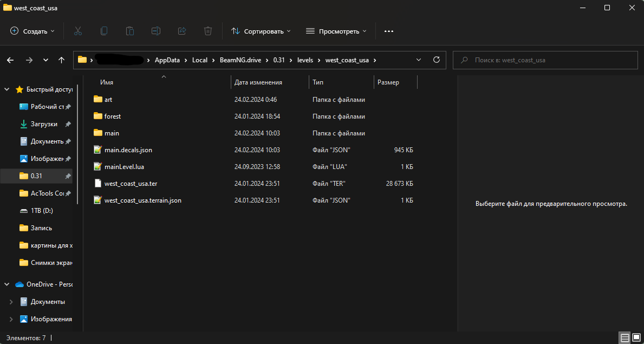Screen dimensions: 644x344
Task: Click the Cut scissors icon in toolbar
Action: coord(78,31)
